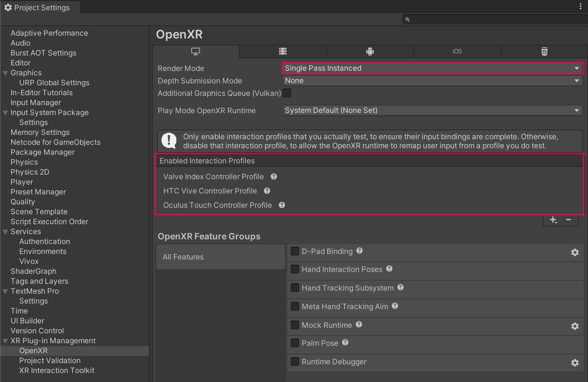Viewport: 588px width, 382px height.
Task: Select the Android platform icon
Action: [370, 51]
